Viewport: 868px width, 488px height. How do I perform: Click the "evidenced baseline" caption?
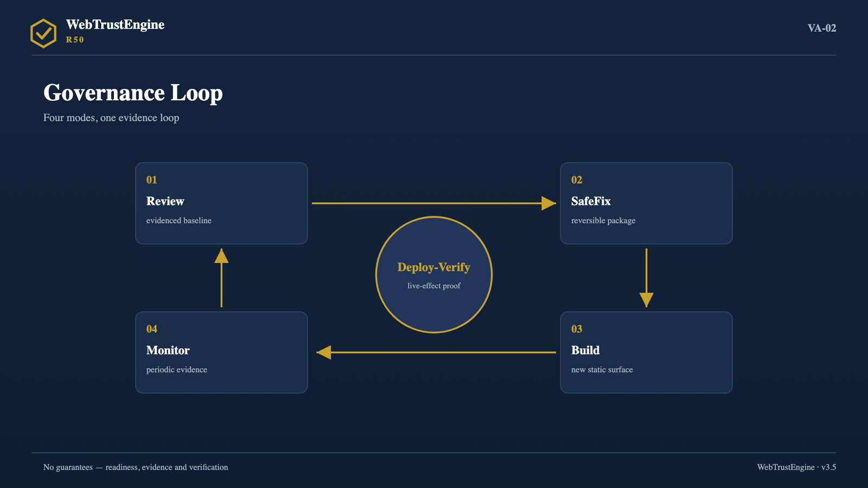point(179,221)
